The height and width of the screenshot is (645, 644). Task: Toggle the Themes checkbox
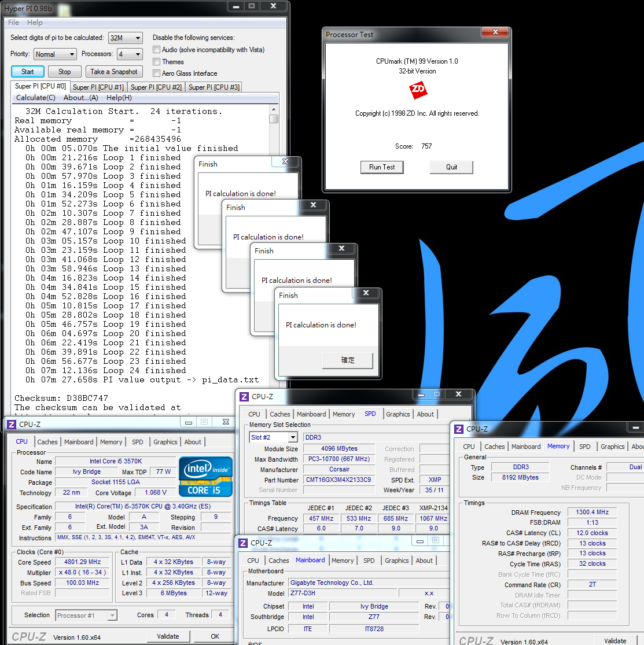(x=156, y=62)
